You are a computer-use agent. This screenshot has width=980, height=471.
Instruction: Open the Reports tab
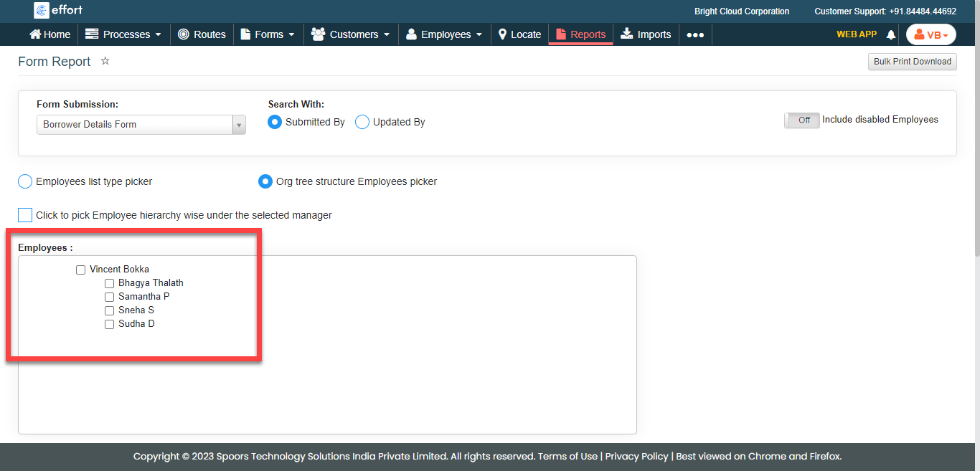pos(580,34)
